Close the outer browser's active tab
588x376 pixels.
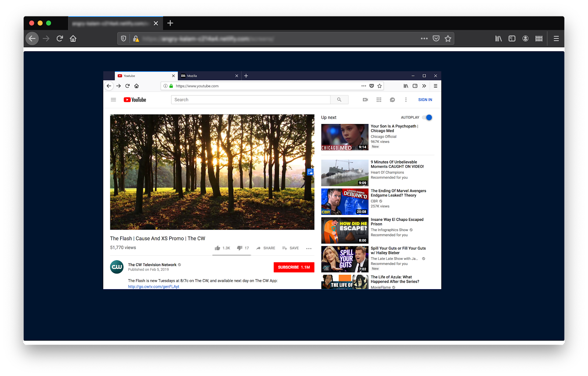pyautogui.click(x=156, y=23)
